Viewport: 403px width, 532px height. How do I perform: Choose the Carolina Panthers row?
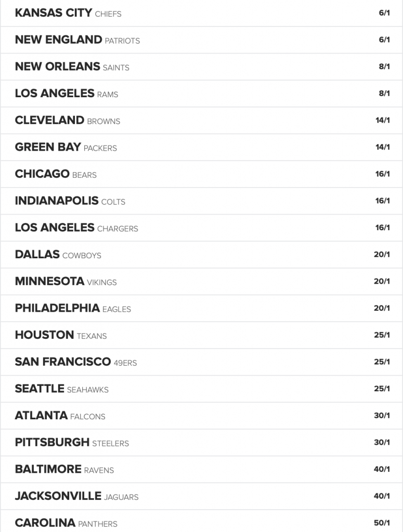(x=201, y=521)
